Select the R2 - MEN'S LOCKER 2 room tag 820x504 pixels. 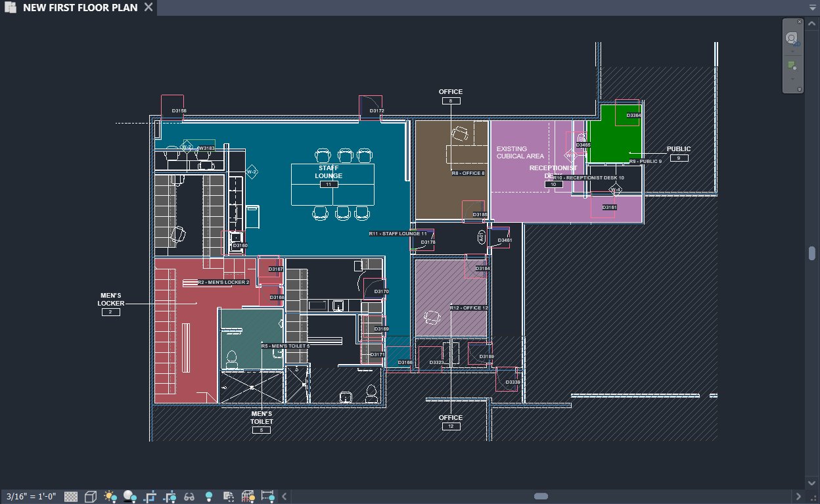(223, 282)
